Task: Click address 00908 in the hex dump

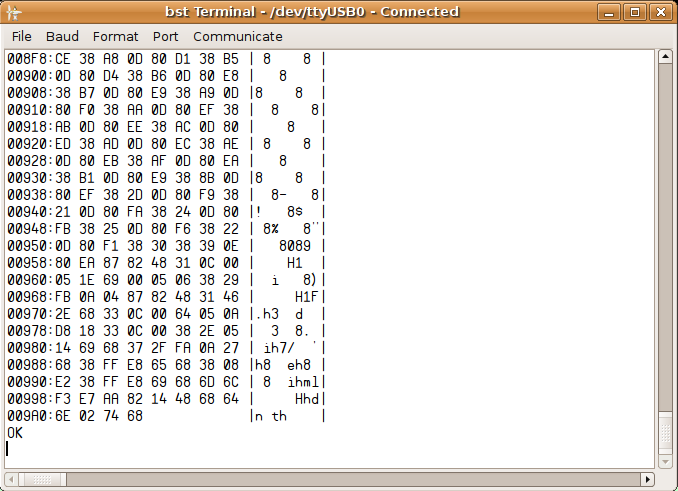Action: (29, 92)
